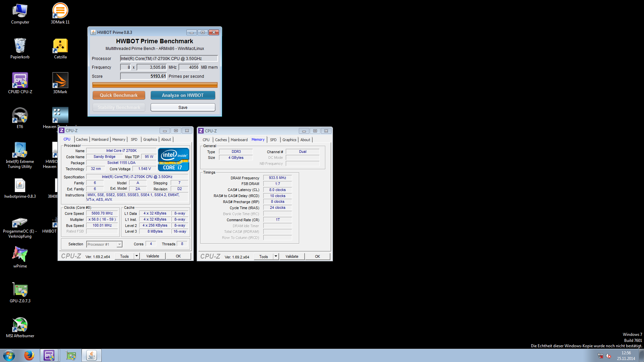Switch to Caches tab in left CPU-Z

[x=82, y=139]
